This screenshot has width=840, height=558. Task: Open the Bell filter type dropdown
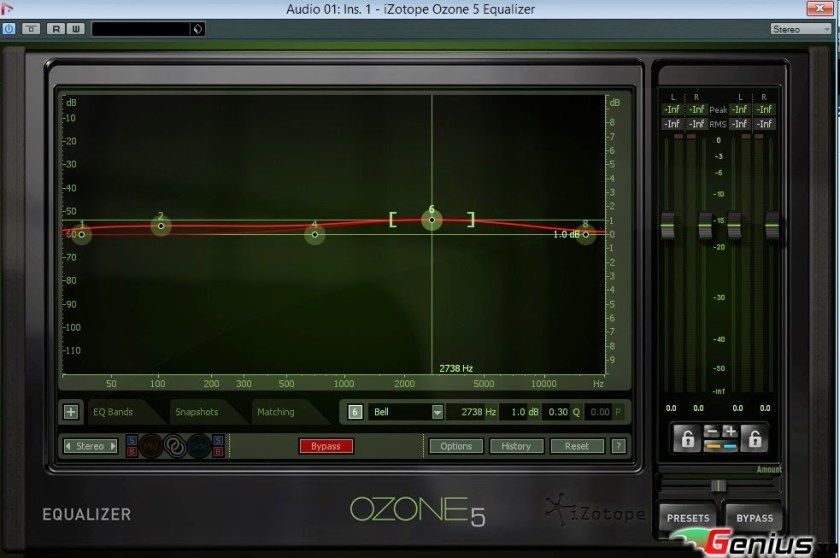pyautogui.click(x=406, y=412)
